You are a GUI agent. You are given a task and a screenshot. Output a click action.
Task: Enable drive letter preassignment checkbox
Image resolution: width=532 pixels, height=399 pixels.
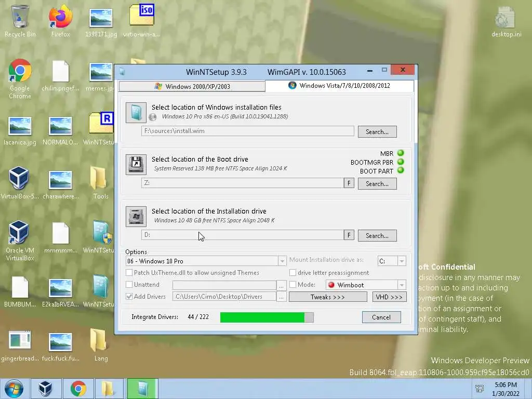[x=292, y=272]
